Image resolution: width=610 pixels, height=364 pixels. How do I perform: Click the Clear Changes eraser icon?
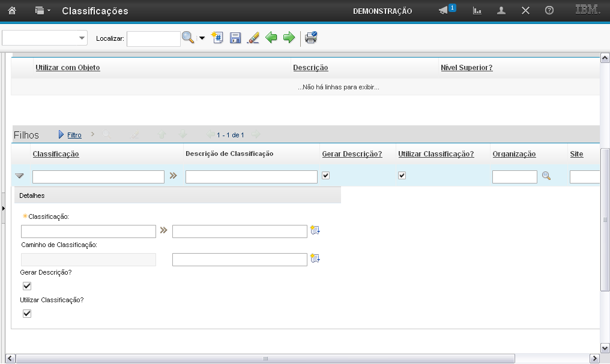pyautogui.click(x=253, y=38)
